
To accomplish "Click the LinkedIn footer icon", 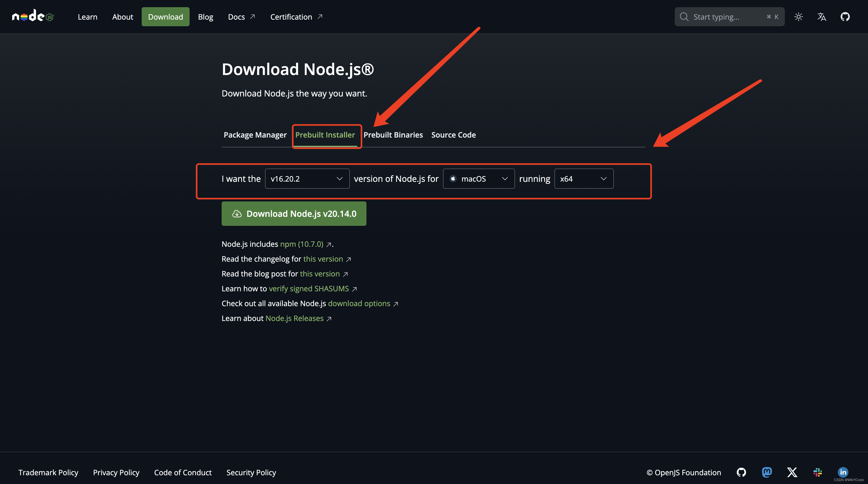I will point(843,472).
